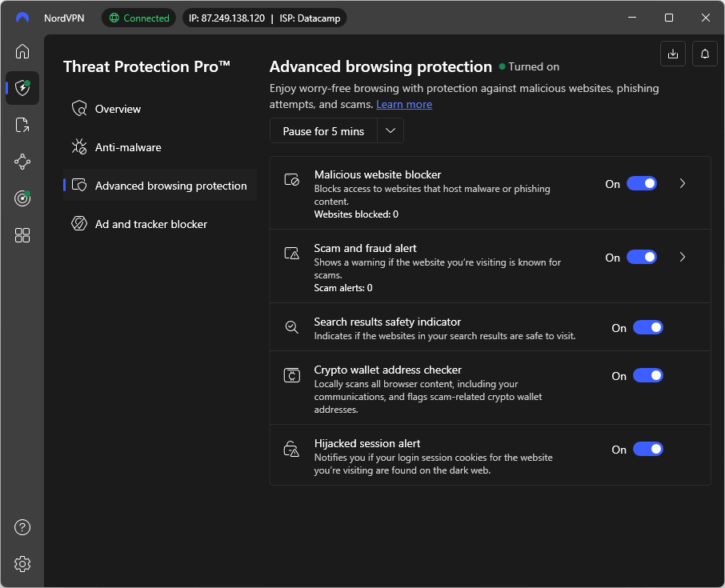Screen dimensions: 725x588
Task: Follow the Learn more link
Action: [x=404, y=105]
